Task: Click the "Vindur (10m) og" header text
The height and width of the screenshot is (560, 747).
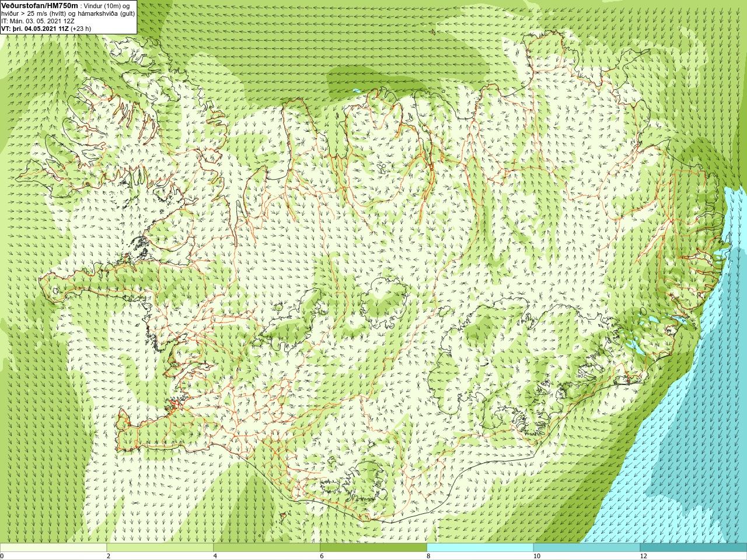Action: 107,6
